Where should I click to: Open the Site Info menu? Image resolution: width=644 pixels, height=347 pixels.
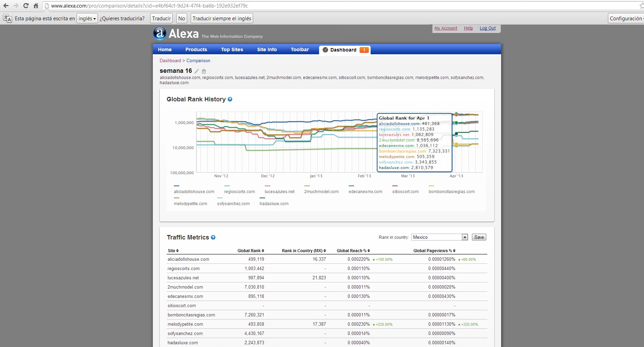click(267, 50)
